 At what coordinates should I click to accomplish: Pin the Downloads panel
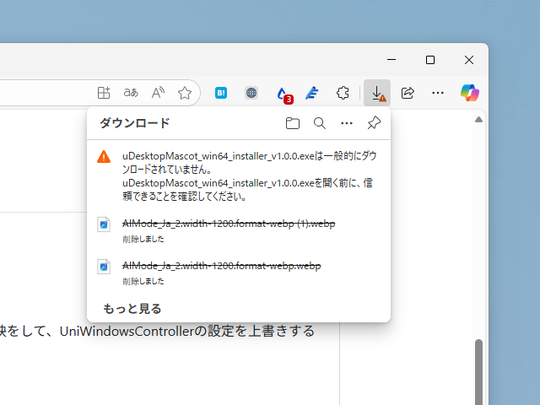[x=374, y=123]
